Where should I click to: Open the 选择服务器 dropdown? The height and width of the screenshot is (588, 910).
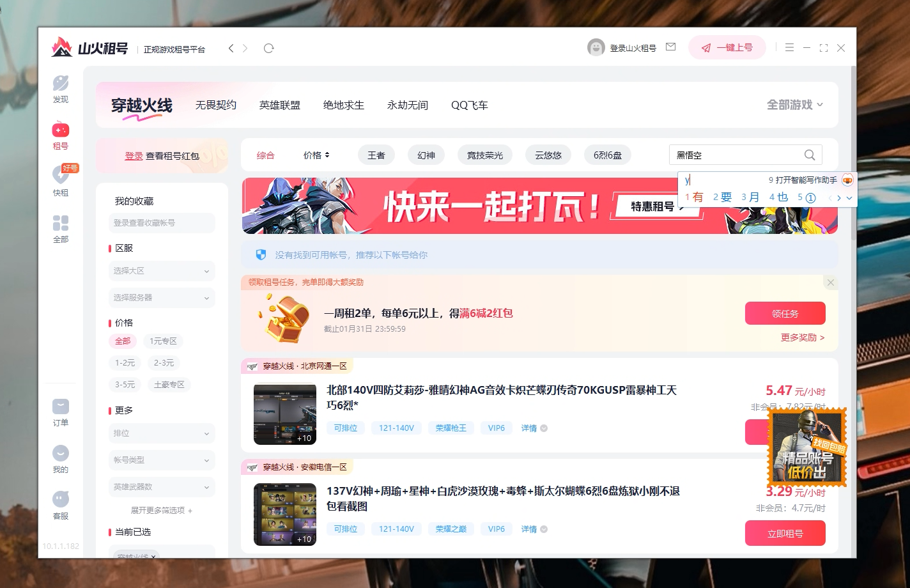click(x=162, y=298)
